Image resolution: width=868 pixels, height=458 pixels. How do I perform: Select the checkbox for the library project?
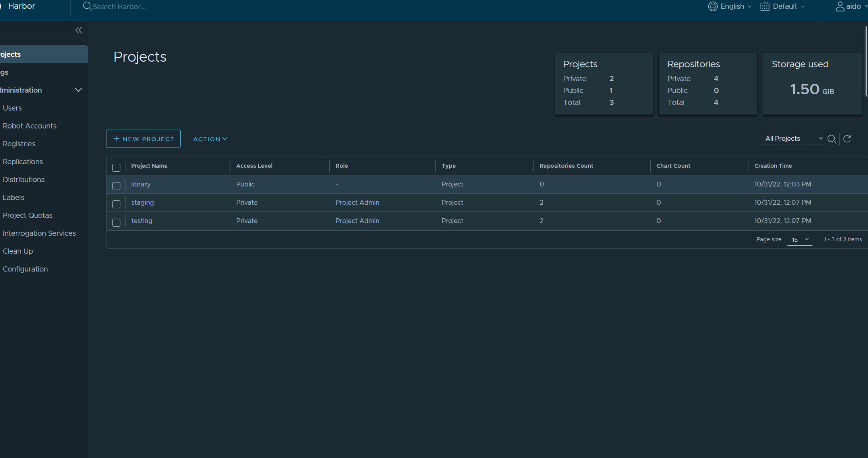[116, 186]
